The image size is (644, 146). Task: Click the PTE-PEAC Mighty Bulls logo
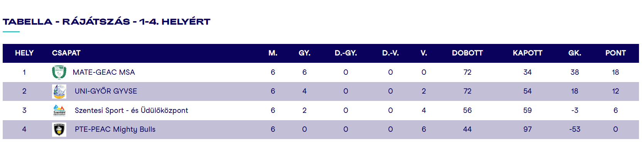pos(59,129)
